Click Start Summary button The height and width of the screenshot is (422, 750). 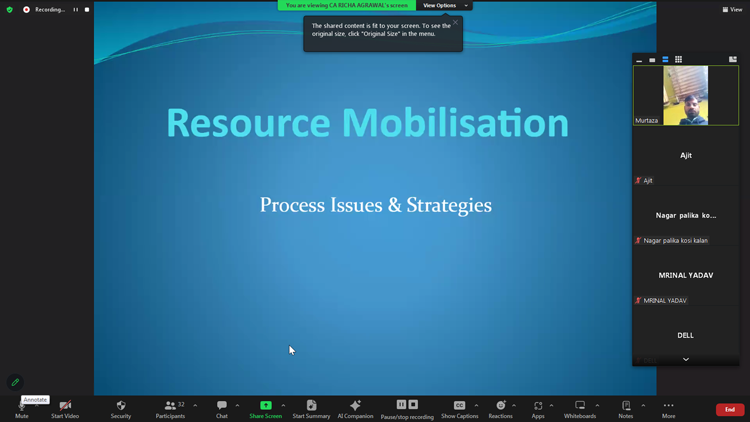pos(311,406)
